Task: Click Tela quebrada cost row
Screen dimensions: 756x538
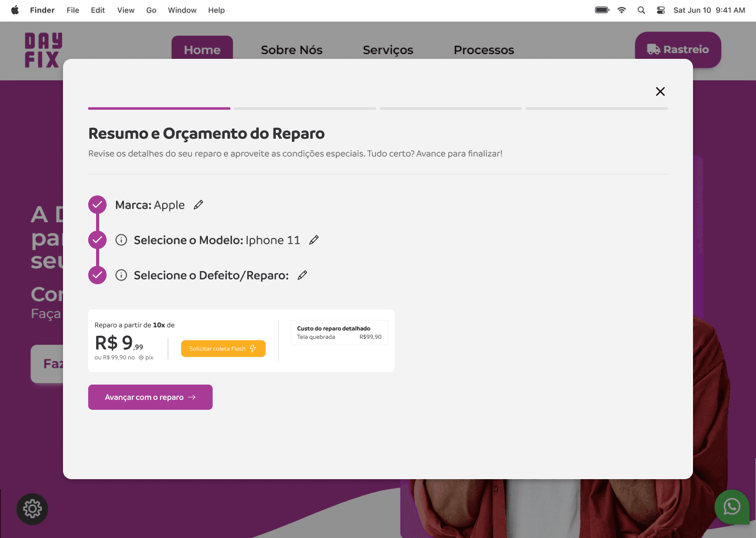Action: (x=339, y=337)
